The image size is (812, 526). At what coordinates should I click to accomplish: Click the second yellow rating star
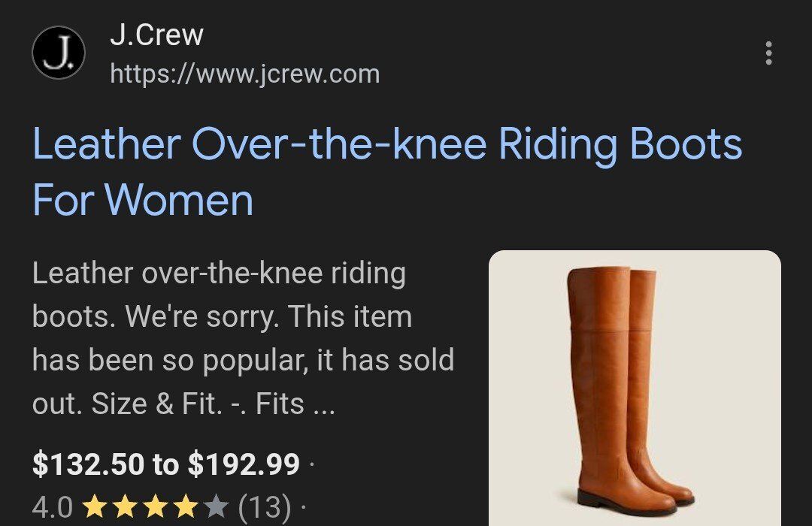tap(125, 506)
